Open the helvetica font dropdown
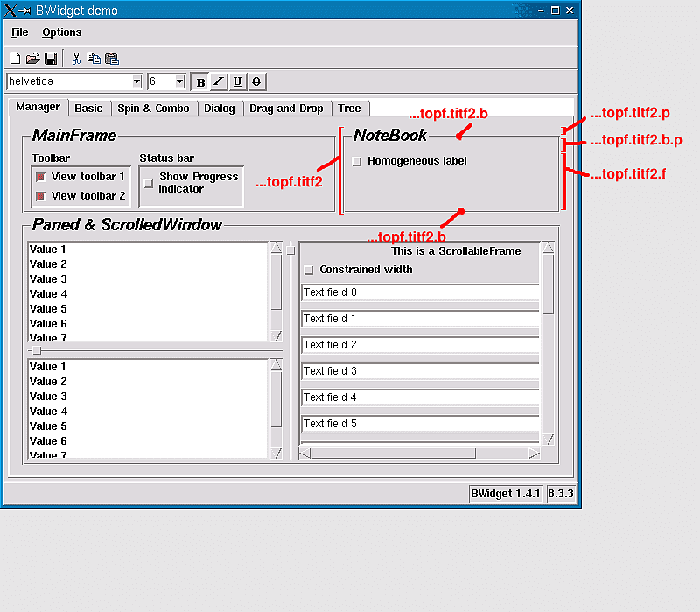The width and height of the screenshot is (700, 612). [136, 81]
